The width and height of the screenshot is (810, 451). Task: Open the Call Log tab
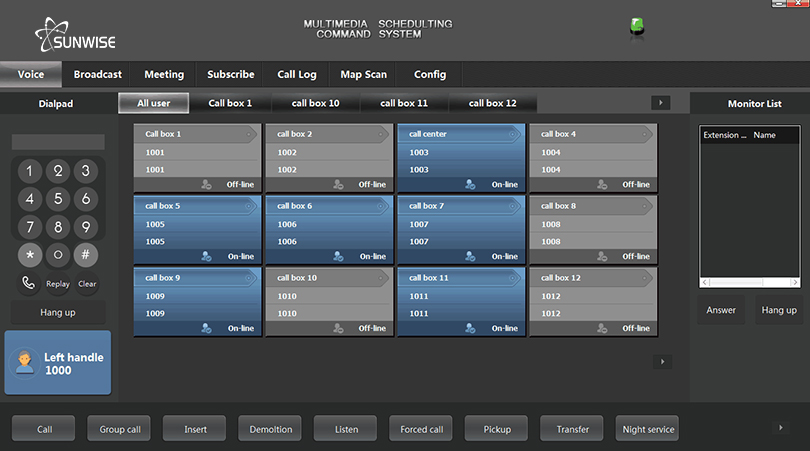pos(297,74)
